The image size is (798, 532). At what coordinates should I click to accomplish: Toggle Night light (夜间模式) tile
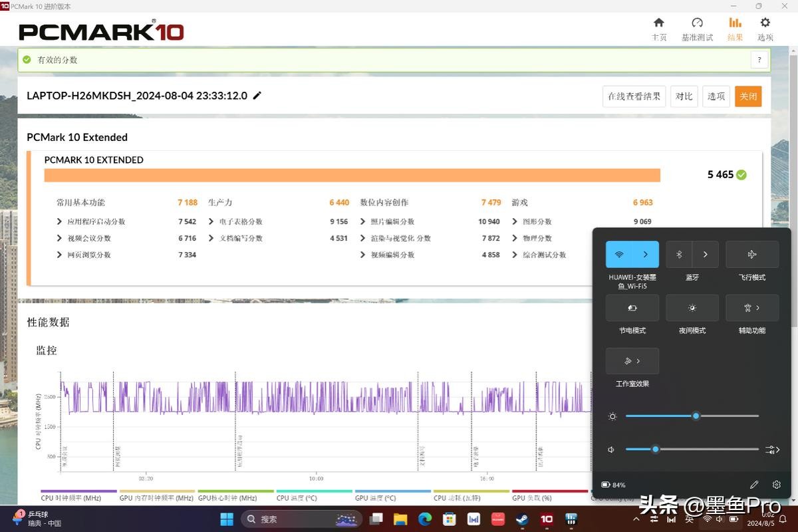692,308
